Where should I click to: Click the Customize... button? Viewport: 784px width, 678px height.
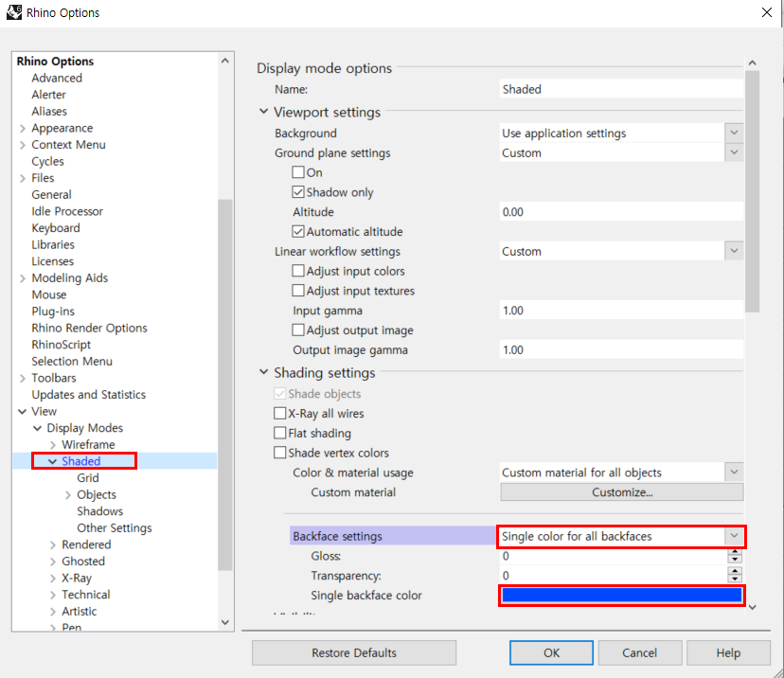[x=622, y=492]
